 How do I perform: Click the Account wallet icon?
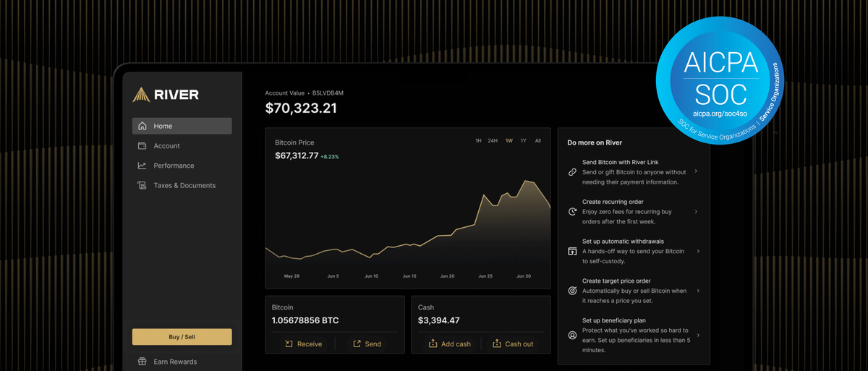tap(142, 146)
